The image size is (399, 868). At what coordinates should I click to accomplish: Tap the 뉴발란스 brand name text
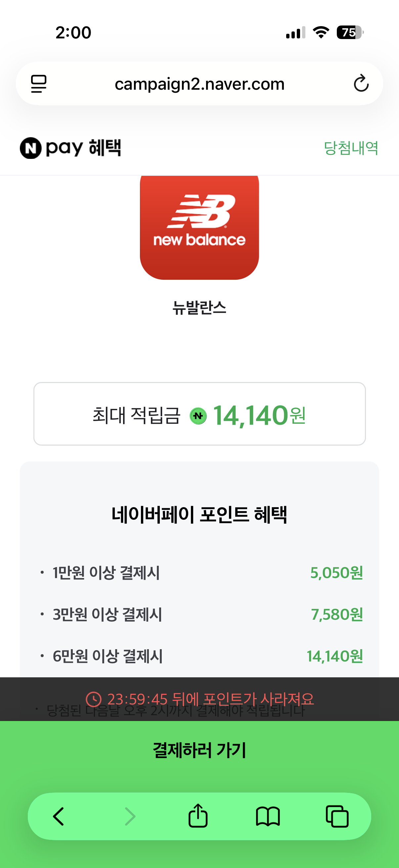[199, 308]
